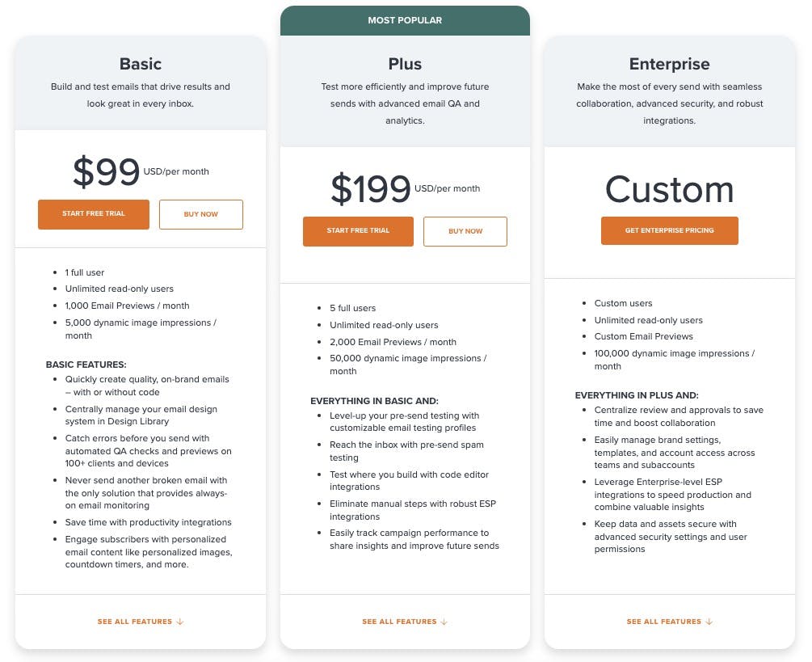Expand See All Features for Enterprise plan
The image size is (812, 662).
(x=663, y=622)
